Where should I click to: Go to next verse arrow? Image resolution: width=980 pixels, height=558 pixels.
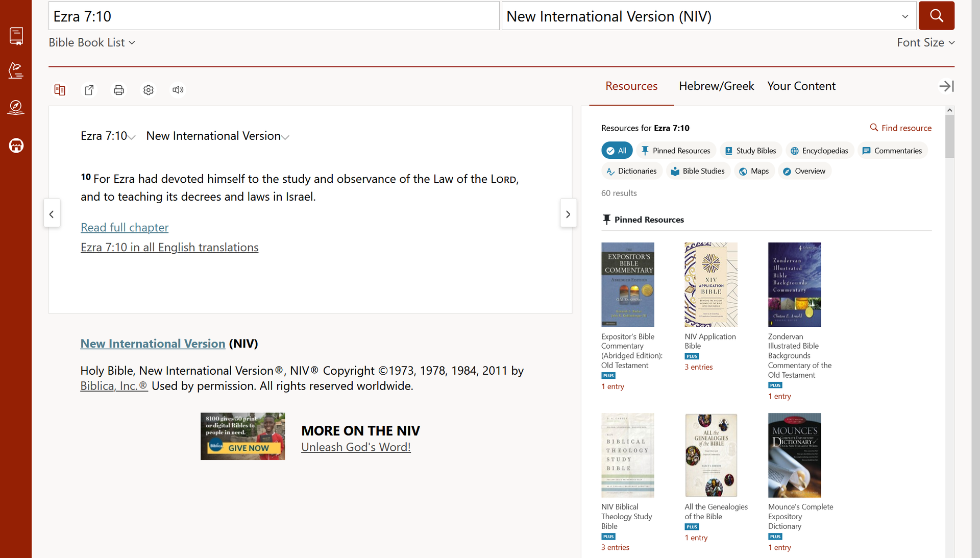568,214
